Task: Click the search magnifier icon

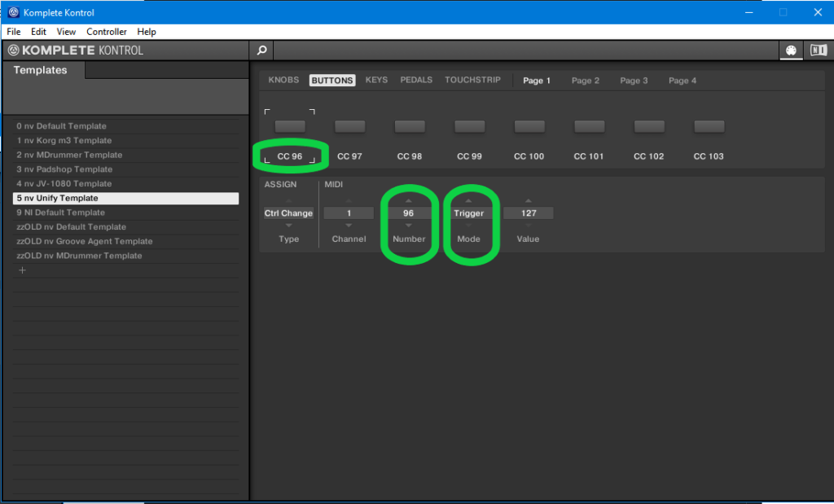Action: tap(261, 50)
